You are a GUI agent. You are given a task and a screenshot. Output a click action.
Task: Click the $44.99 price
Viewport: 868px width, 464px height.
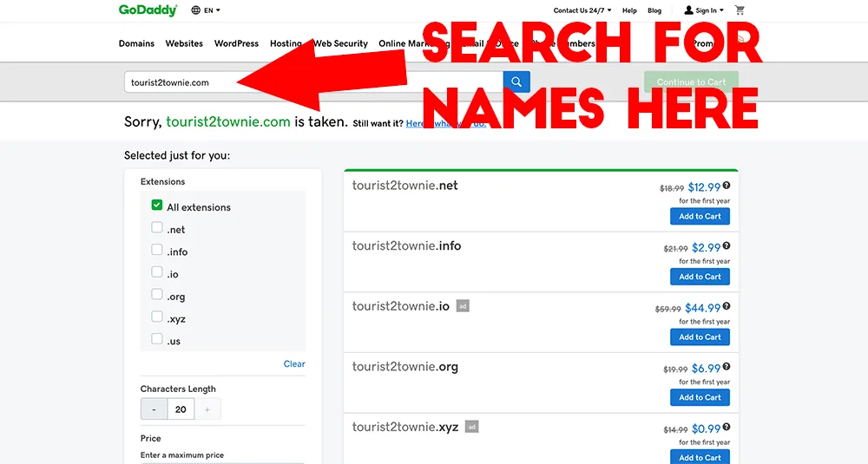(x=702, y=308)
